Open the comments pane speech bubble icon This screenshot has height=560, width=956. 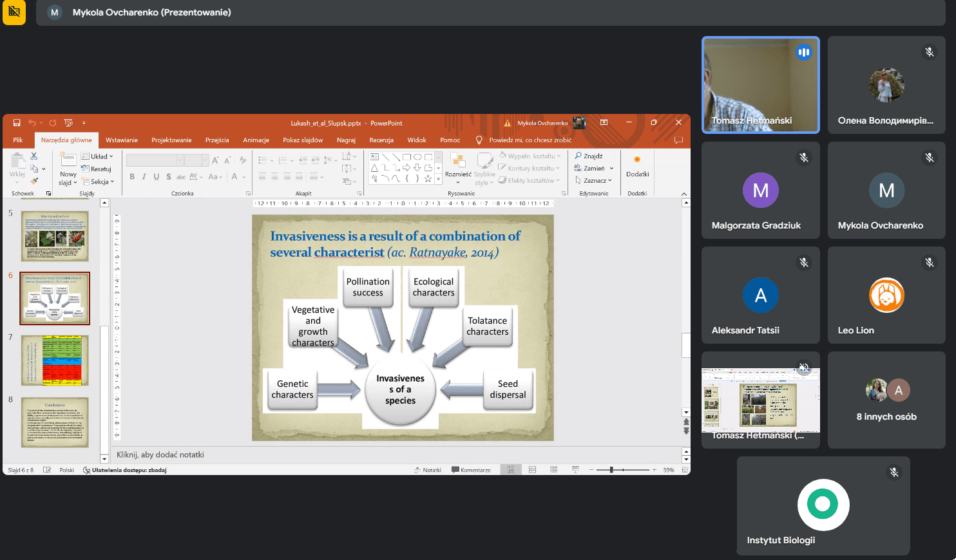(678, 140)
